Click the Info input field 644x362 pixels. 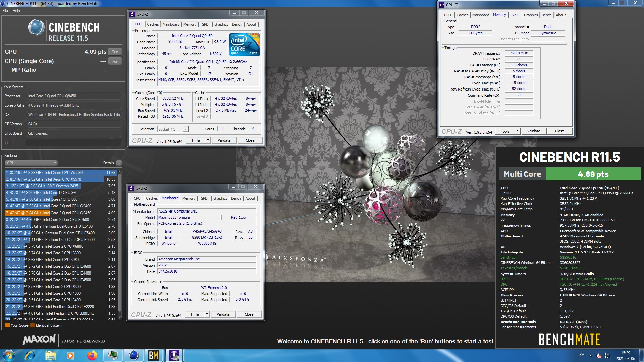(74, 143)
